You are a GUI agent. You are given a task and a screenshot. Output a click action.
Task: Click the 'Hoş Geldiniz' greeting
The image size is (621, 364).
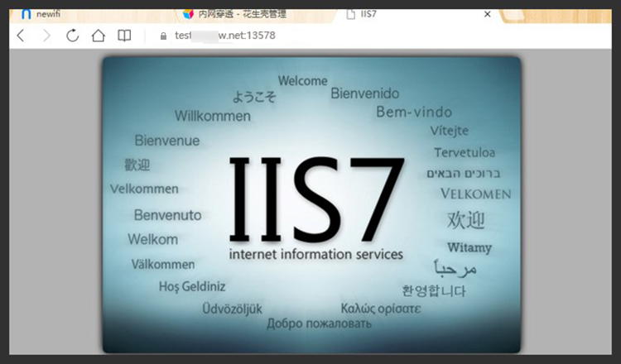[192, 287]
